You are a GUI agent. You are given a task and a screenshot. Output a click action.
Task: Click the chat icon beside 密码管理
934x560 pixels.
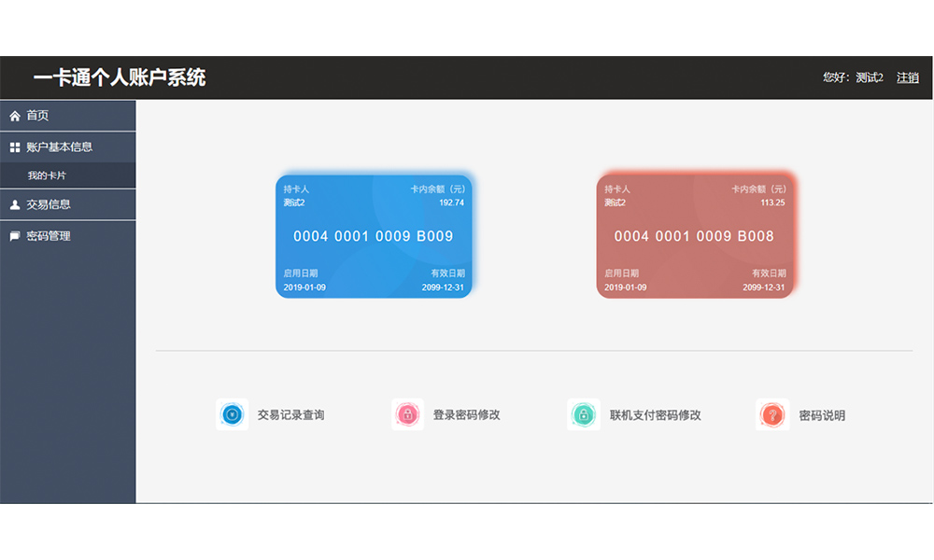pyautogui.click(x=15, y=236)
